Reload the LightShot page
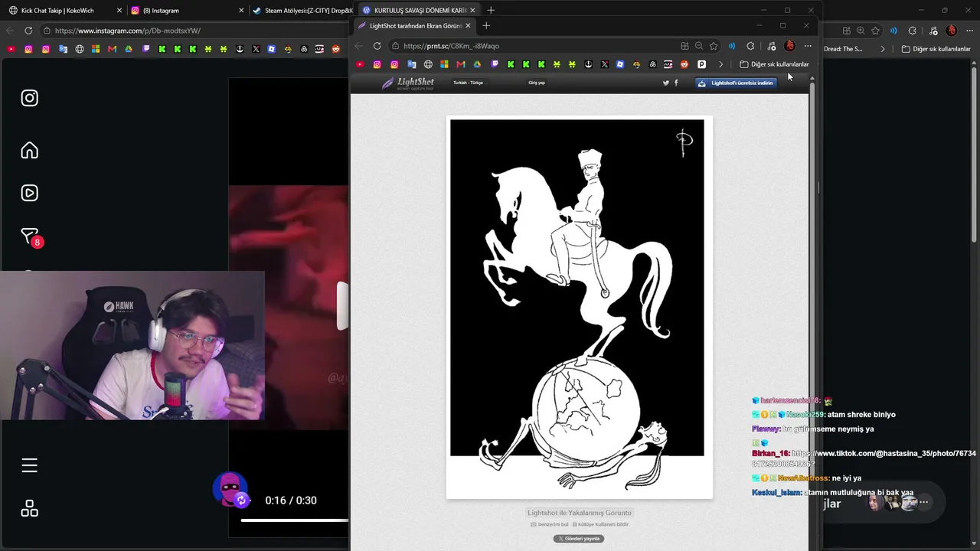The height and width of the screenshot is (551, 980). pos(377,46)
